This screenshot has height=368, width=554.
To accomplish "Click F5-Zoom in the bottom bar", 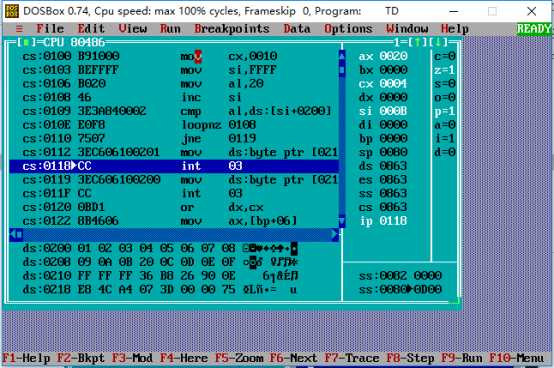I will 239,358.
